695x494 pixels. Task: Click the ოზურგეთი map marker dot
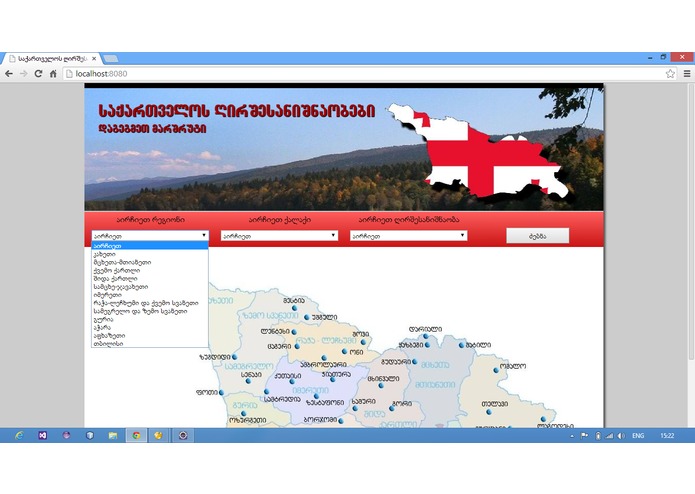click(x=243, y=413)
